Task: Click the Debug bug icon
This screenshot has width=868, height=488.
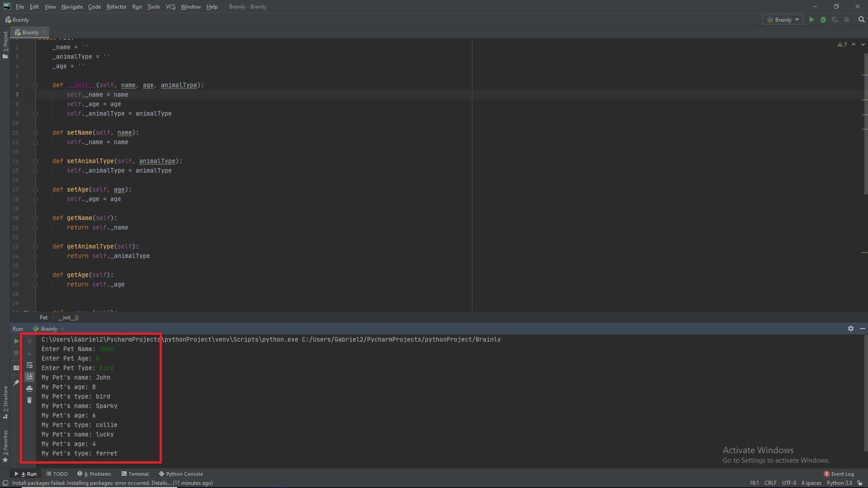Action: pos(823,19)
